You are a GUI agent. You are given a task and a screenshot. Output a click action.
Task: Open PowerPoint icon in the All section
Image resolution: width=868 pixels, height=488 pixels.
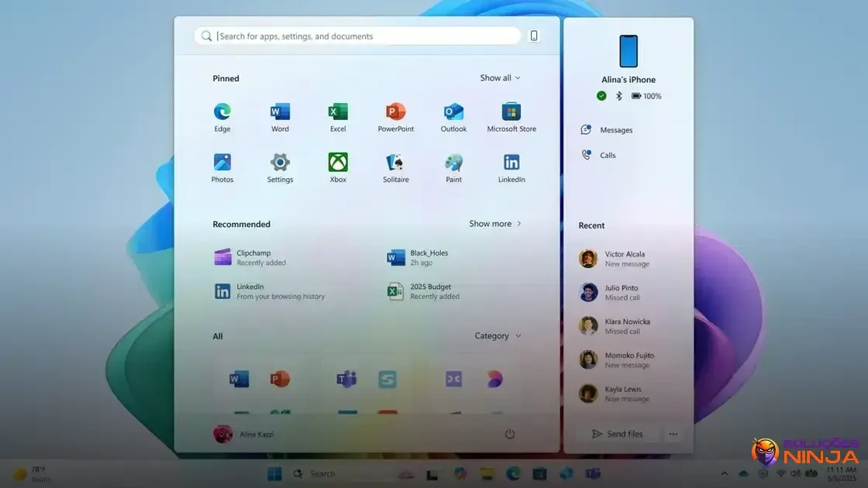tap(280, 379)
